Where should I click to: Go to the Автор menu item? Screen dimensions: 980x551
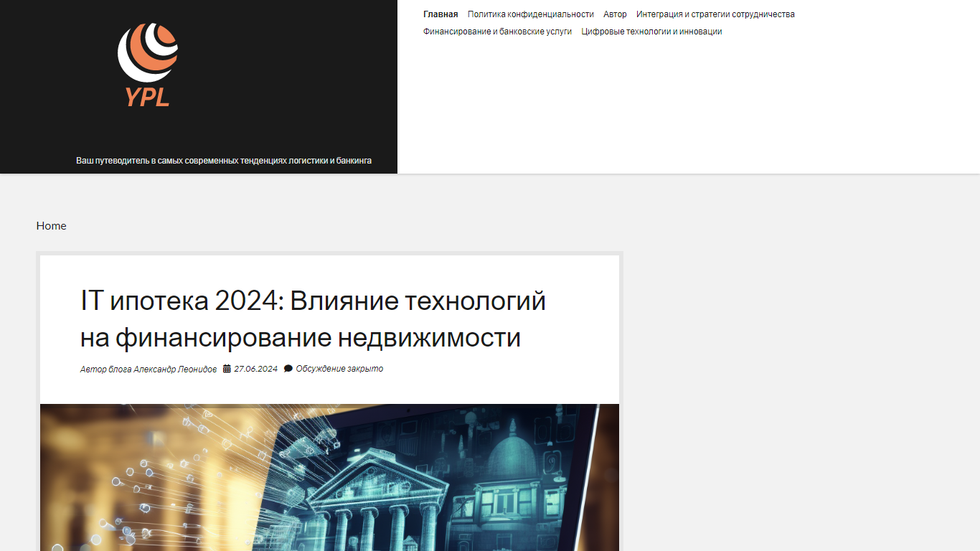[615, 14]
